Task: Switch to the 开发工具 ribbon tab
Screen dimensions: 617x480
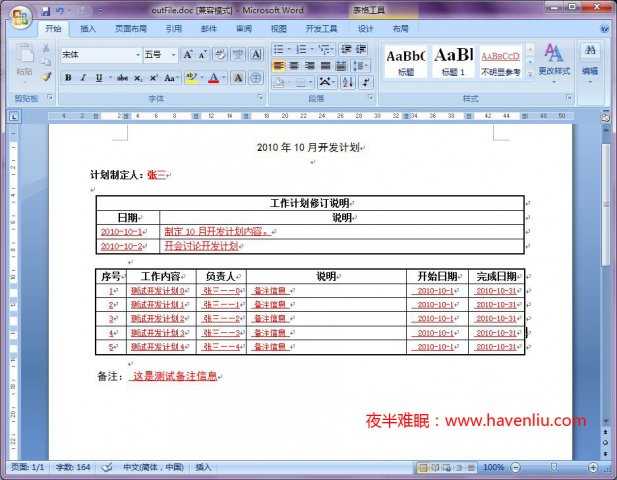Action: coord(321,29)
